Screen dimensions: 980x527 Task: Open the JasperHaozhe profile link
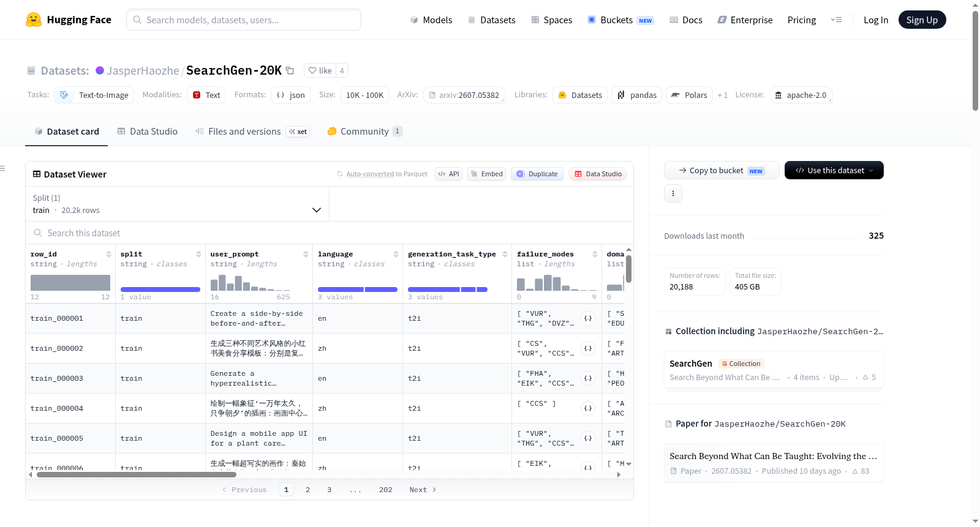(x=143, y=70)
